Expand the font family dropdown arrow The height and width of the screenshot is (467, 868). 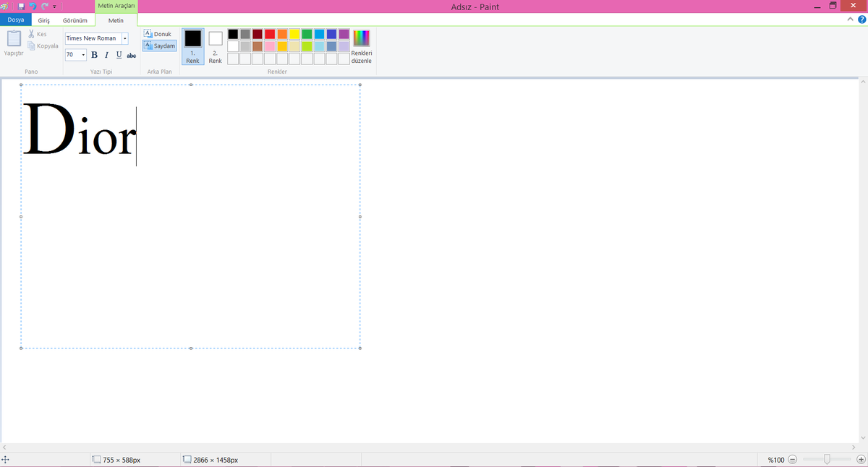[x=125, y=38]
